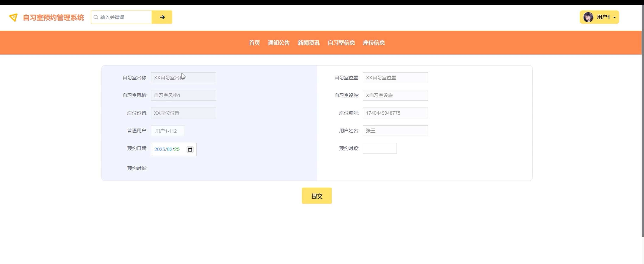Screen dimensions: 644x264
Task: Expand the 用户1 account dropdown arrow
Action: pos(614,17)
